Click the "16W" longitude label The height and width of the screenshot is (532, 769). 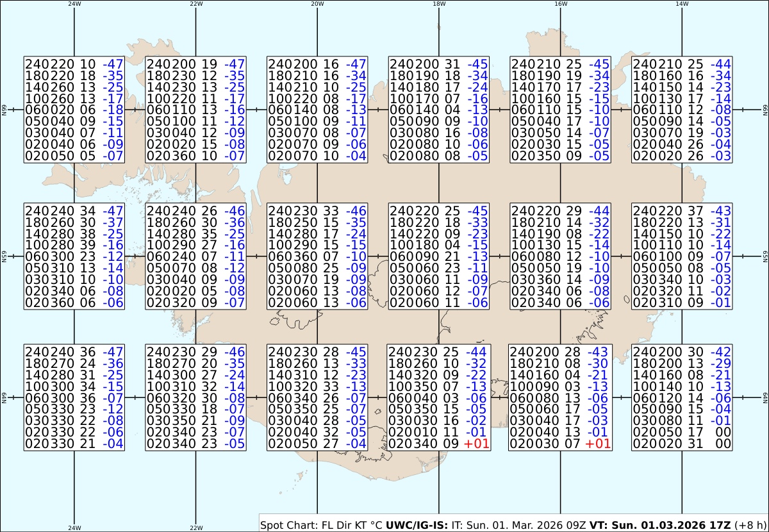point(561,4)
